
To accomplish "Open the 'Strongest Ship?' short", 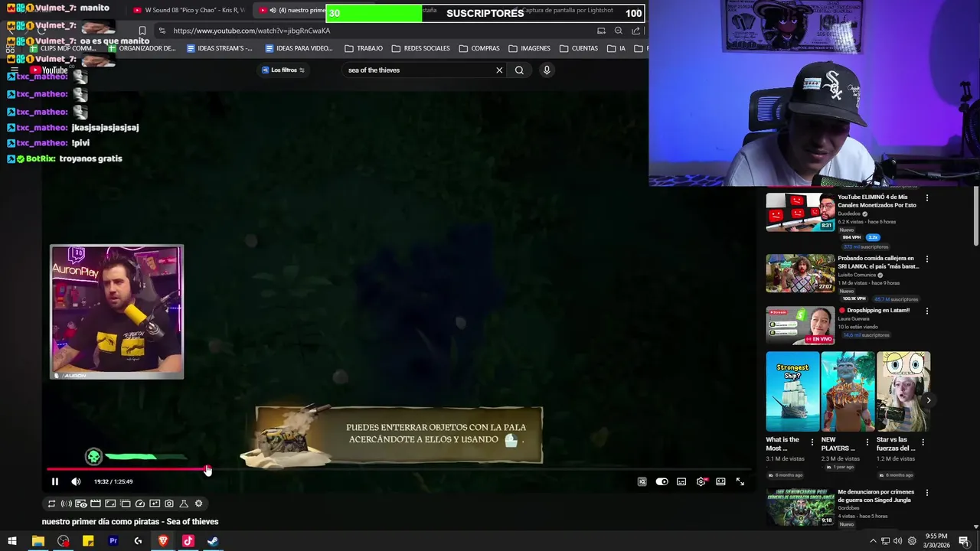I will click(792, 392).
